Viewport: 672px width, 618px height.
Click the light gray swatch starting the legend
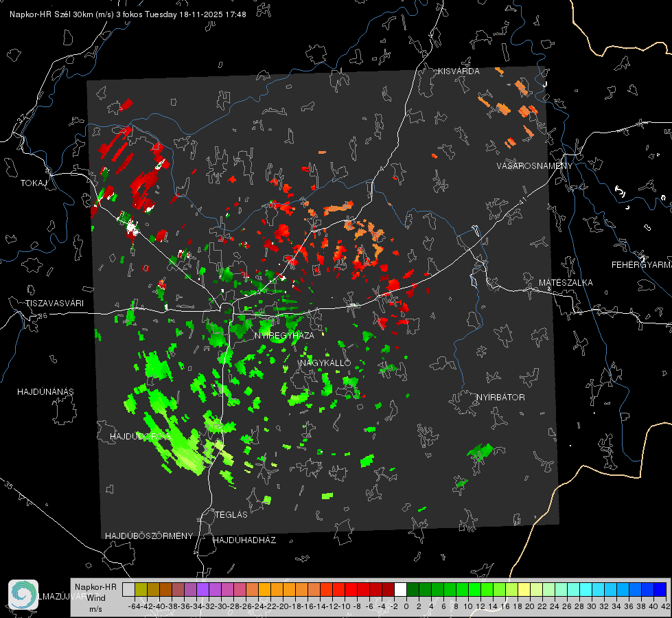pyautogui.click(x=128, y=589)
